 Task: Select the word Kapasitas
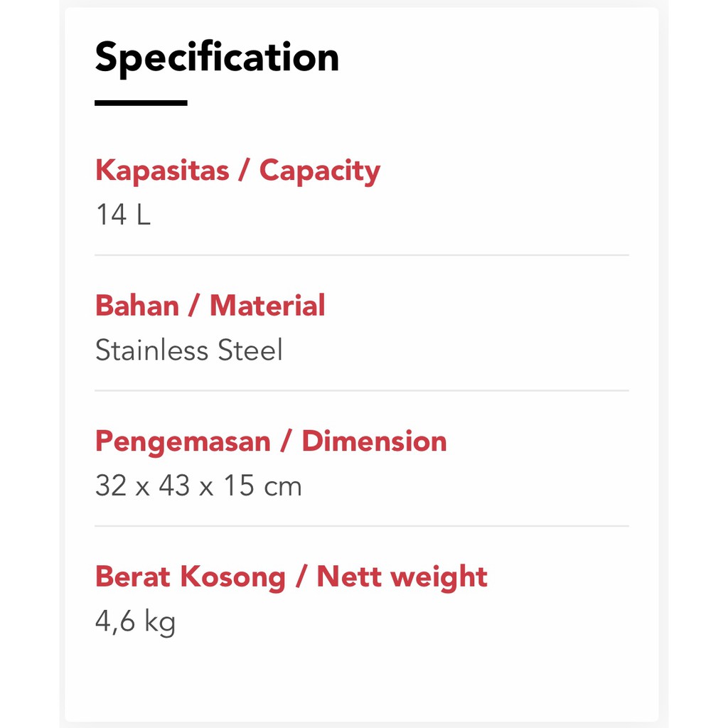point(162,171)
